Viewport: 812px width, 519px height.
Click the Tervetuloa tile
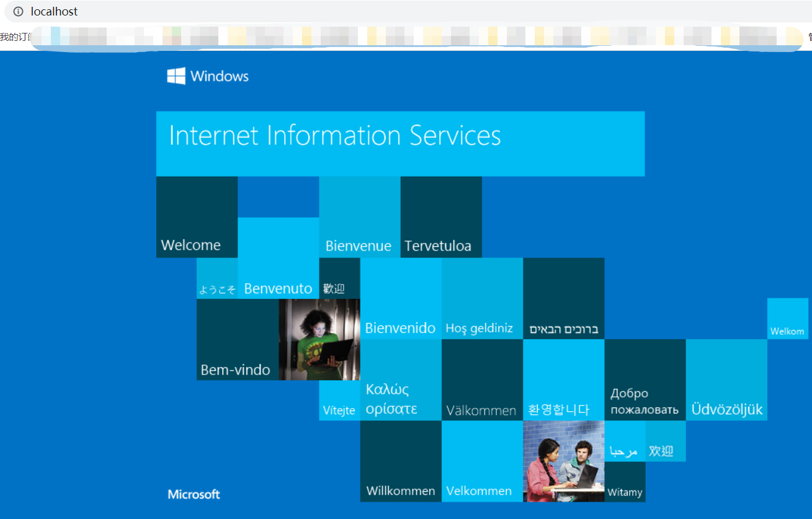(441, 217)
